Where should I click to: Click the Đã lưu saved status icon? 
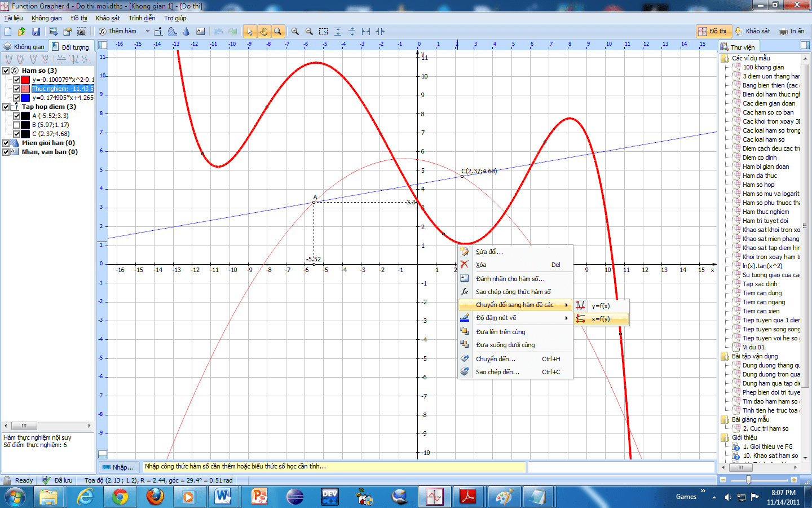pos(46,480)
